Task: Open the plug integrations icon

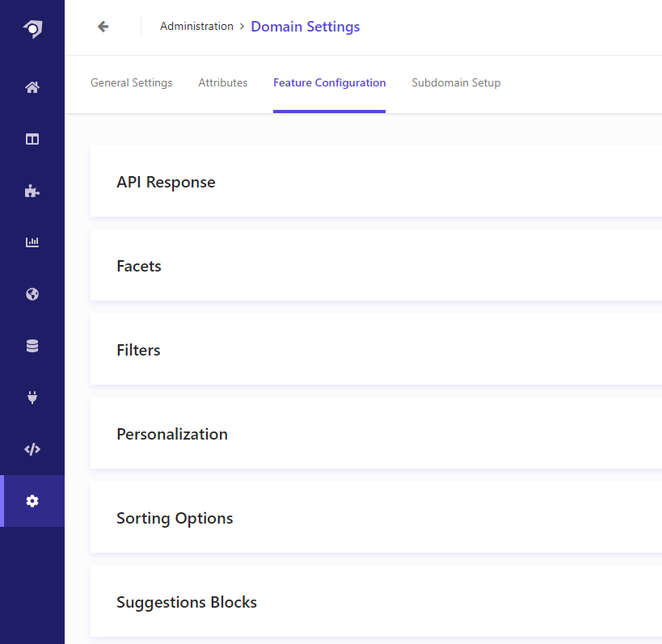Action: [32, 397]
